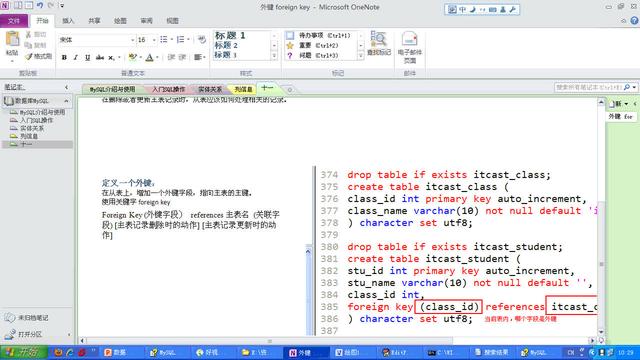Click the Paste clipboard icon
The image size is (640, 360).
point(12,39)
